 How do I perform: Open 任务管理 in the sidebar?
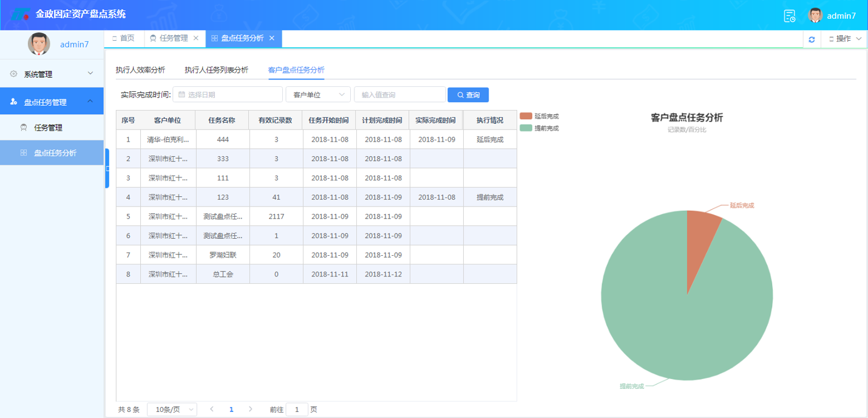click(49, 128)
